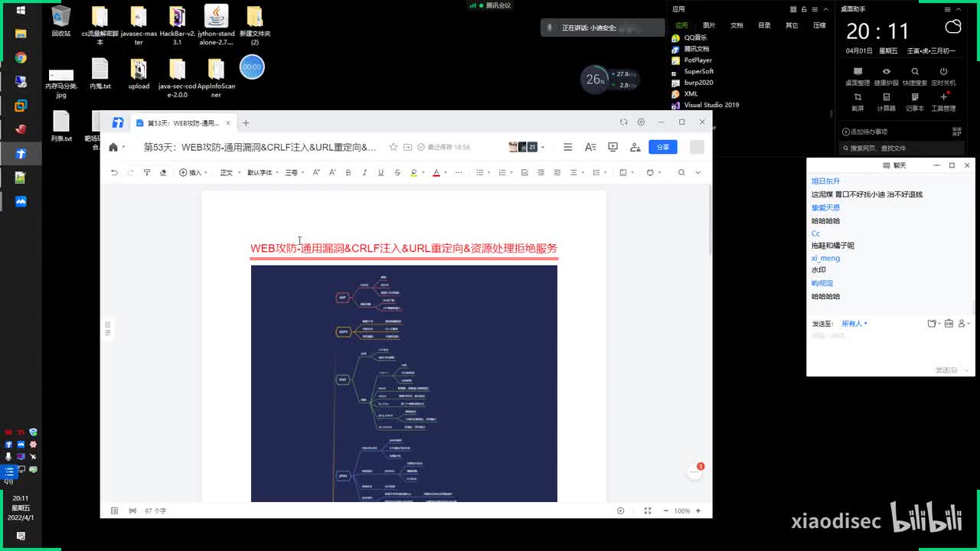980x551 pixels.
Task: Open the collaborator permissions icon
Action: tap(635, 147)
